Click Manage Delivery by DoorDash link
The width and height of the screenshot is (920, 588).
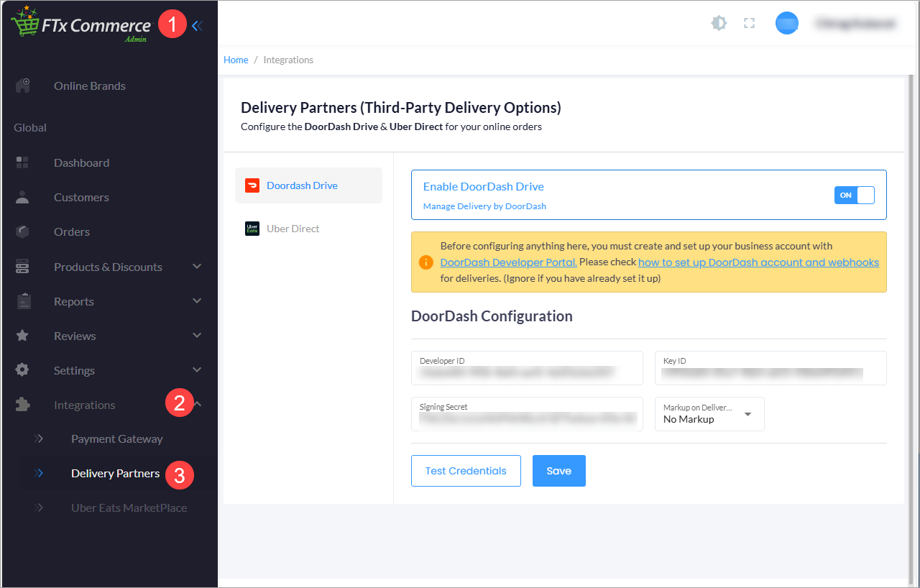tap(484, 206)
